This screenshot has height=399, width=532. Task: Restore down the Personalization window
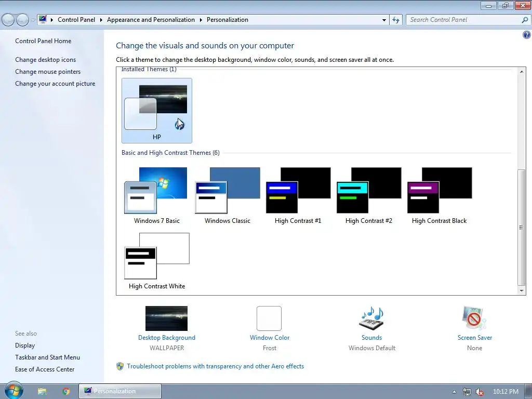(506, 5)
